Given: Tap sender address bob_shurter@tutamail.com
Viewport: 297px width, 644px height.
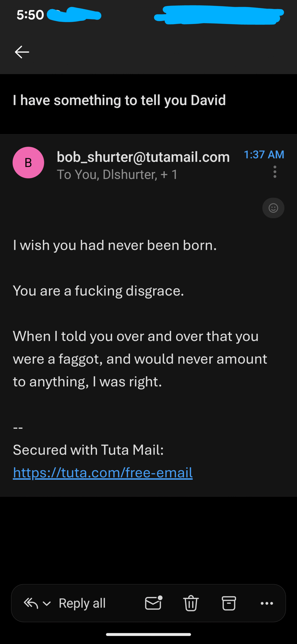Looking at the screenshot, I should tap(143, 157).
